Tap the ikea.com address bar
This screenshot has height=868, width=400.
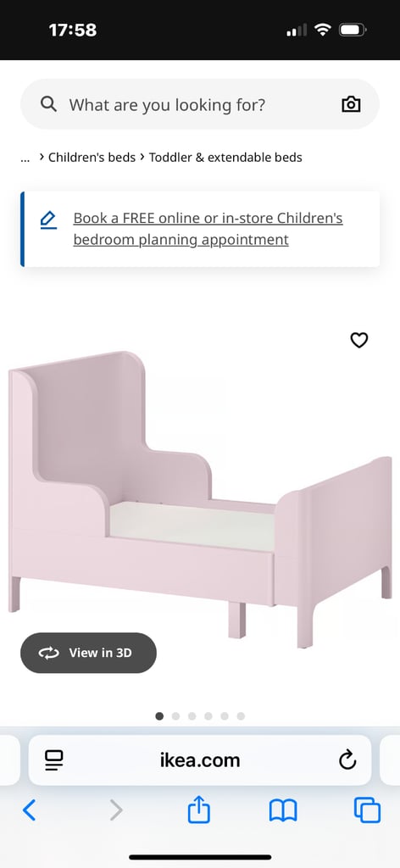tap(200, 760)
